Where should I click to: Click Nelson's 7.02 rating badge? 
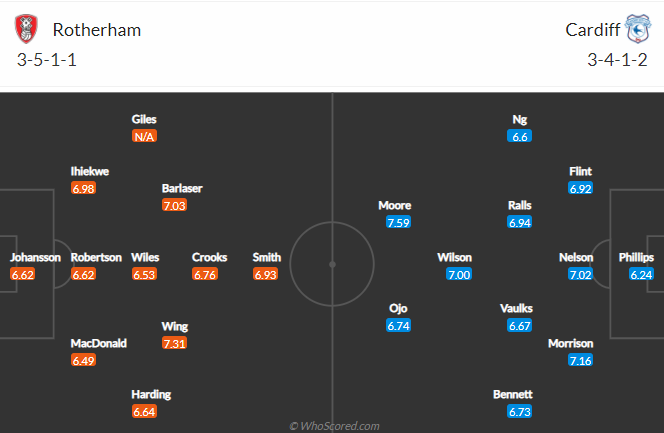[x=580, y=275]
